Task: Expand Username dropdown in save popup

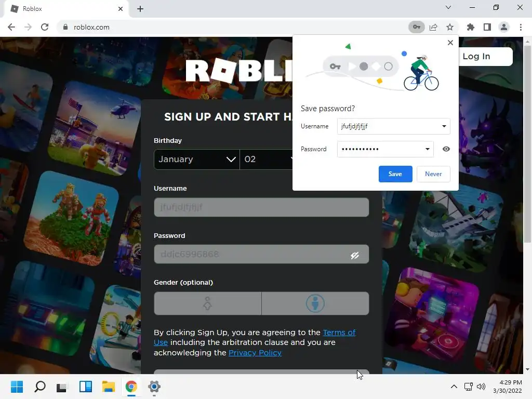Action: tap(444, 126)
